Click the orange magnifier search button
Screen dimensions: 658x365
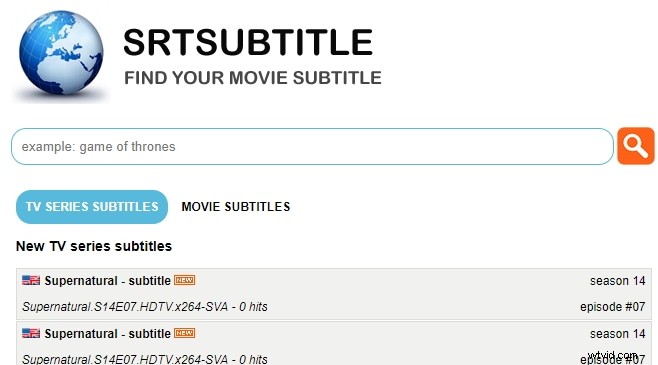636,146
